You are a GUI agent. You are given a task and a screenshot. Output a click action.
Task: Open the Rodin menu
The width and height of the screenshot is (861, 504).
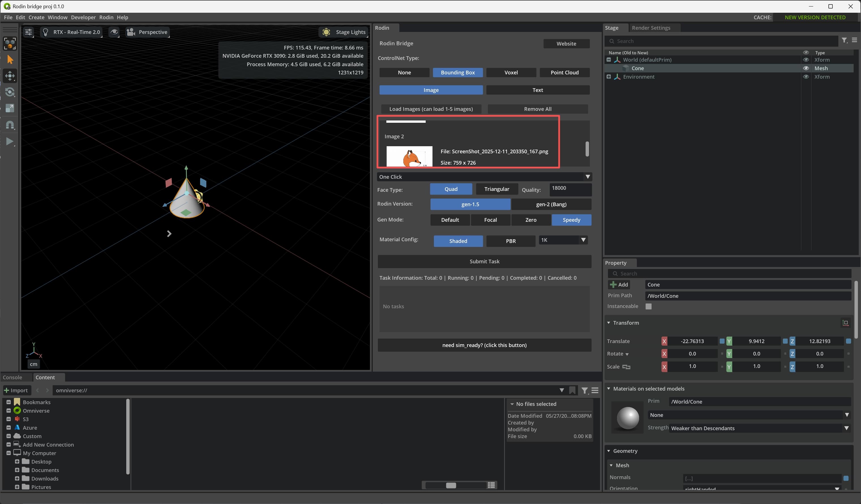[106, 18]
